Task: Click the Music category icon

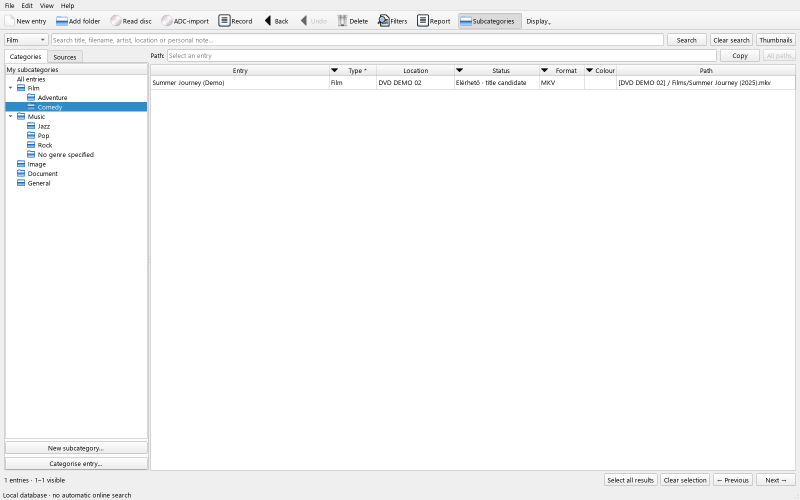Action: coord(21,117)
